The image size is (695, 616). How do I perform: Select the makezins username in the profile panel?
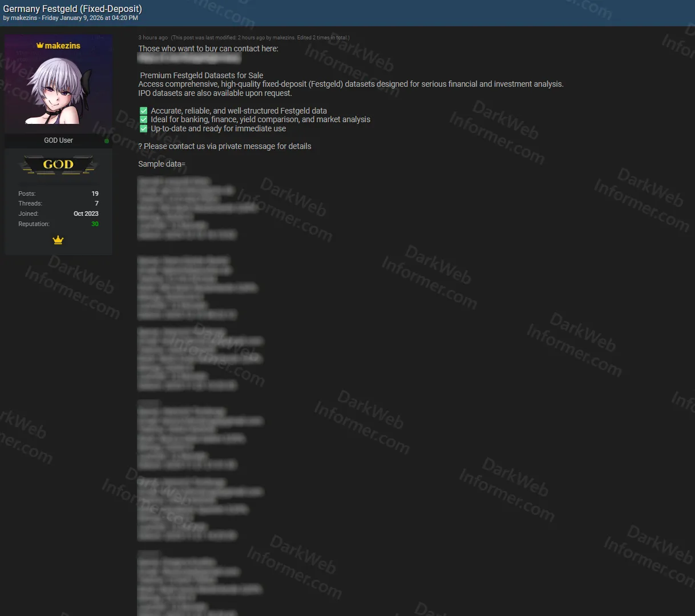tap(63, 46)
